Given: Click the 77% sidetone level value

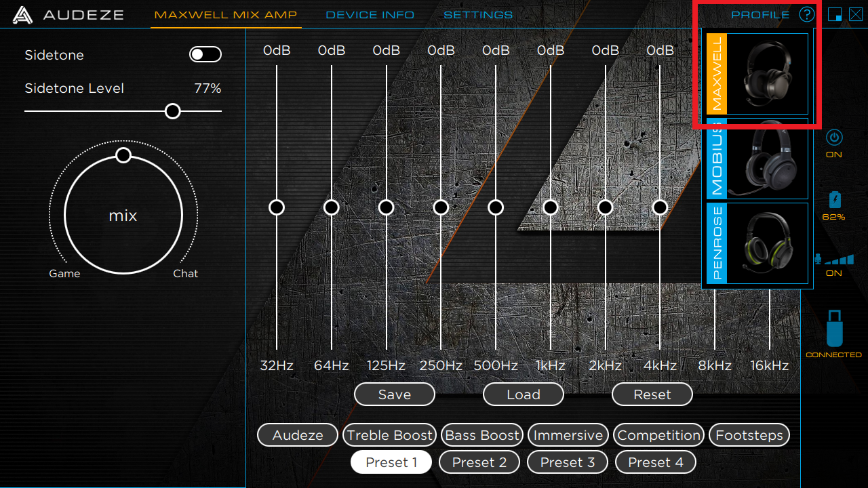Looking at the screenshot, I should [208, 88].
